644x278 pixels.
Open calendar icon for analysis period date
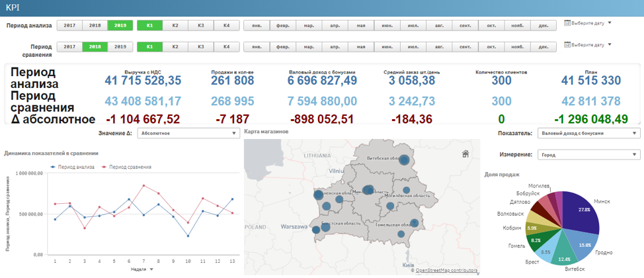[567, 23]
